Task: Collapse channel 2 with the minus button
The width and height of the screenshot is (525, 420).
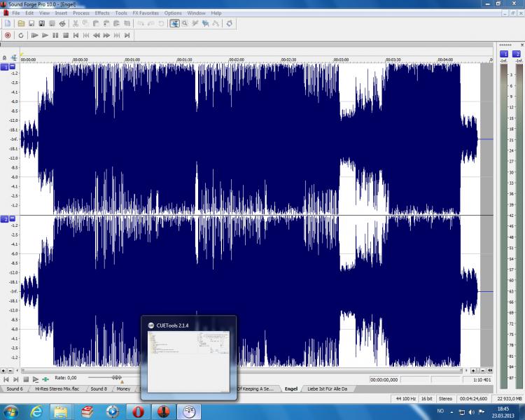Action: 12,218
